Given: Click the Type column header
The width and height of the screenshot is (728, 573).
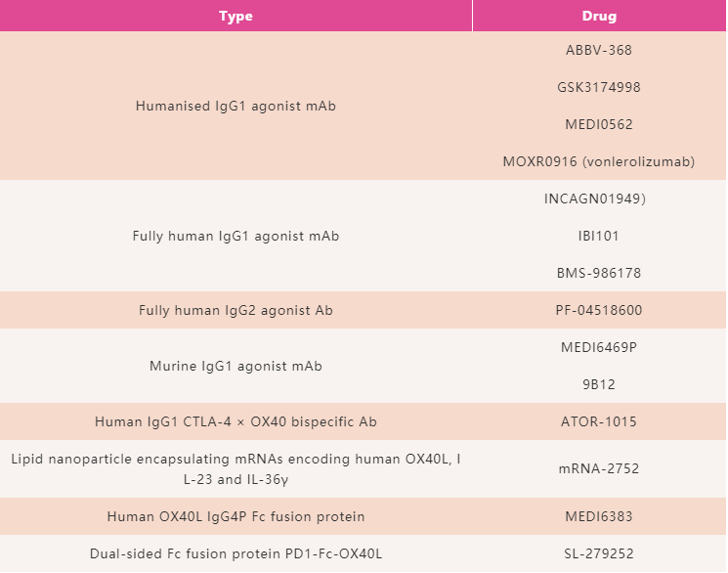Looking at the screenshot, I should (x=236, y=16).
